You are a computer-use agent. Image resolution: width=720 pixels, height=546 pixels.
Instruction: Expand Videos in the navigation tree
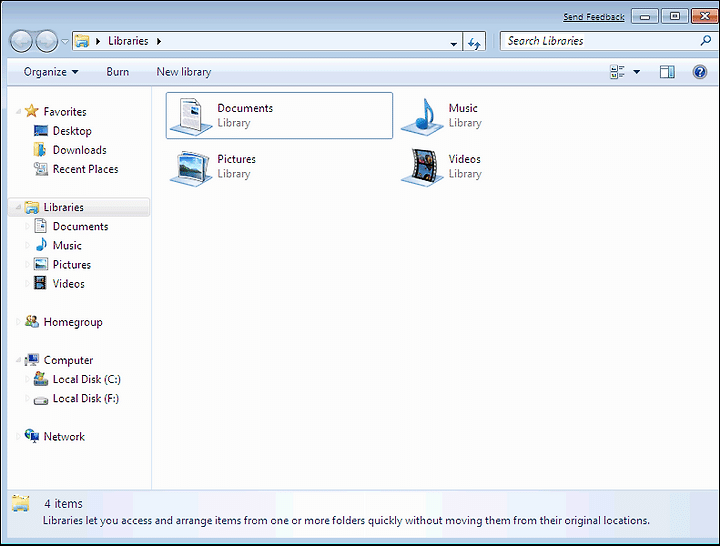[x=27, y=284]
